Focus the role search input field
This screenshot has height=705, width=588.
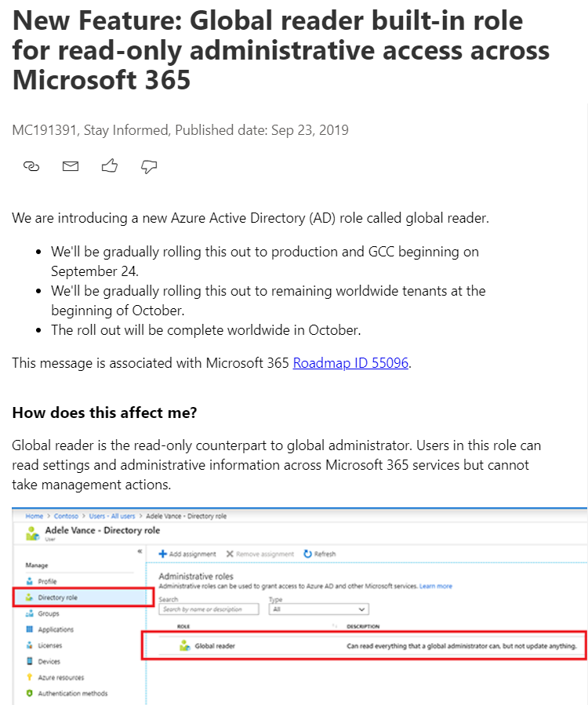click(209, 609)
